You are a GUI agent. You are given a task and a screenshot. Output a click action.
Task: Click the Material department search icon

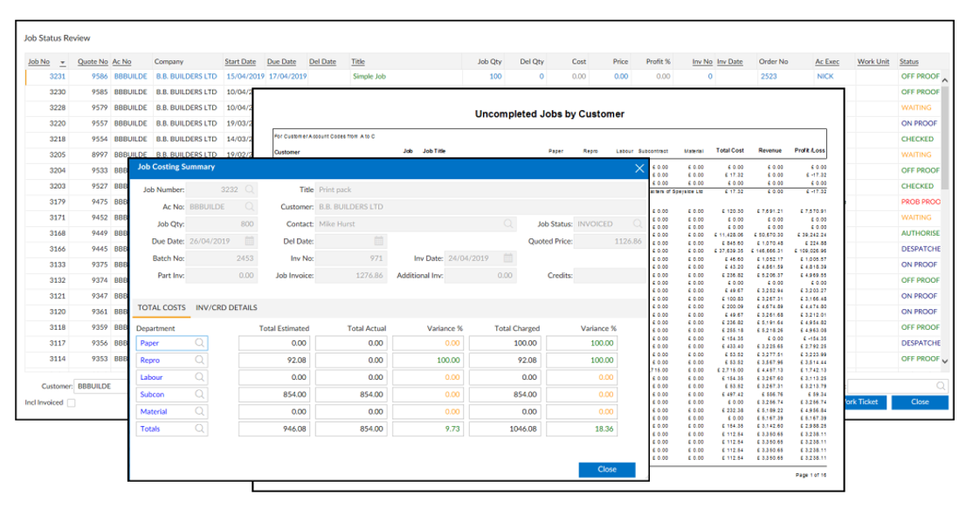pos(201,410)
